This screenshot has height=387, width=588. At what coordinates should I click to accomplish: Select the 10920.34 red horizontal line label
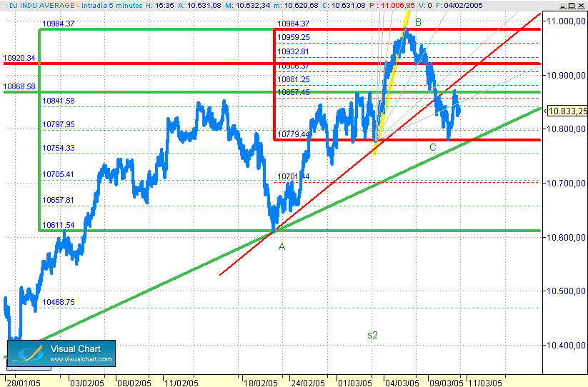pos(19,58)
